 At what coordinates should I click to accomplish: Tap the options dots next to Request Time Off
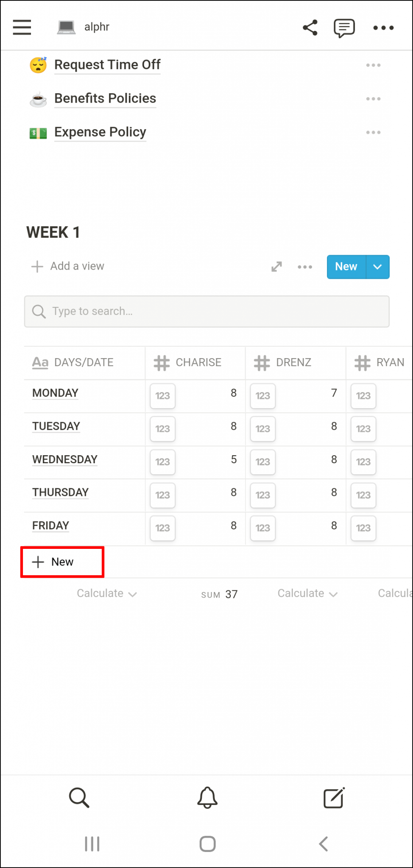(x=373, y=64)
